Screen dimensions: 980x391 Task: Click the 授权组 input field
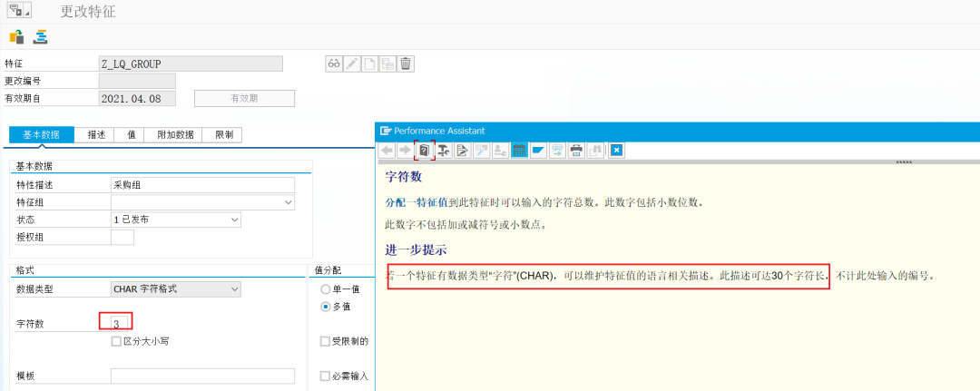[122, 238]
